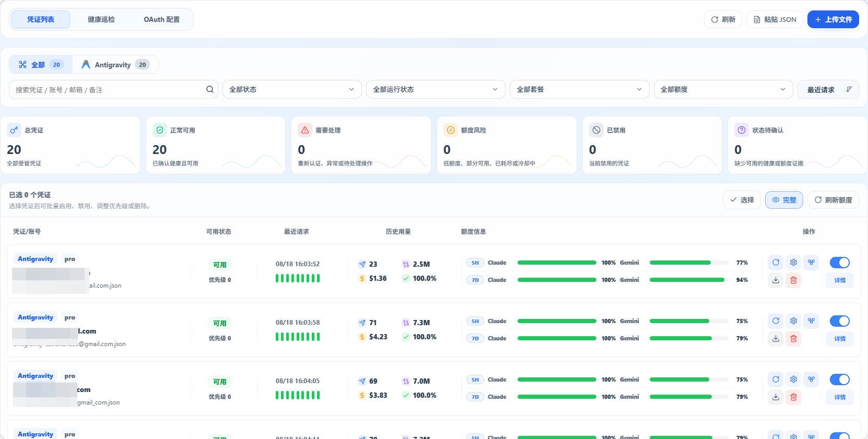Open the OAuth 配置 tab
The width and height of the screenshot is (868, 439).
coord(162,19)
